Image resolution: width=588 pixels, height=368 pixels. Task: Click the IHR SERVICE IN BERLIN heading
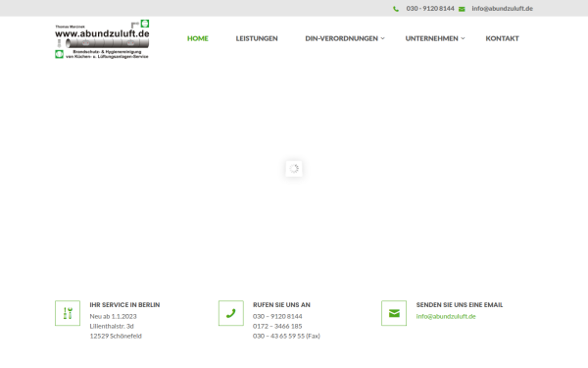[x=124, y=304]
